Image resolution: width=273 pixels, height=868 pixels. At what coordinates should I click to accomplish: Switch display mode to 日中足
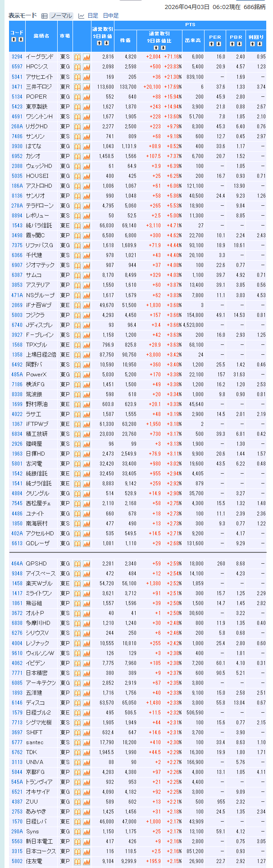coord(111,16)
